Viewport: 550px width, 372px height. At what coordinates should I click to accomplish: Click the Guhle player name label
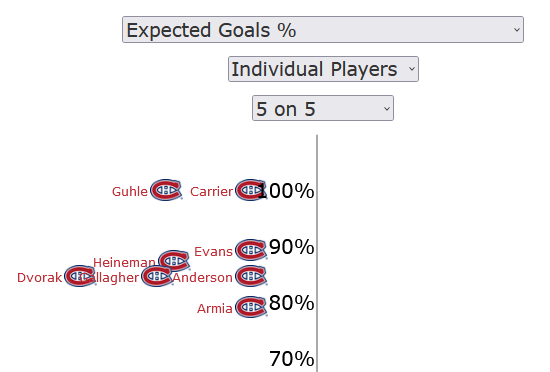tap(130, 191)
